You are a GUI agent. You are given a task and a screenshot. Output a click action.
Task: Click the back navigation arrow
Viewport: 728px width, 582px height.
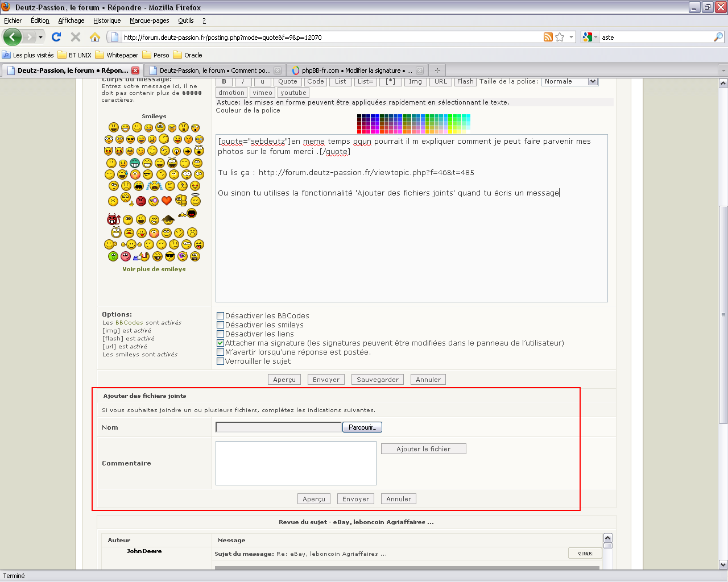pos(13,37)
